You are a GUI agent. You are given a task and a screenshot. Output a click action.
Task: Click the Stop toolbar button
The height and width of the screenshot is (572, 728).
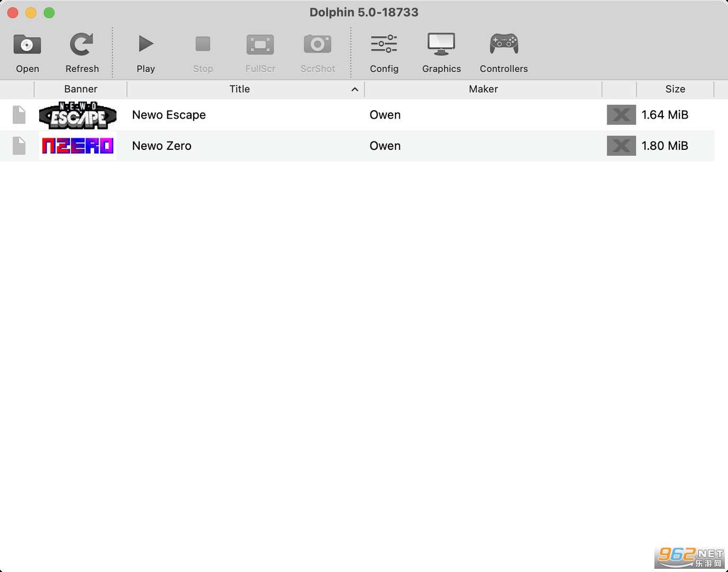203,53
